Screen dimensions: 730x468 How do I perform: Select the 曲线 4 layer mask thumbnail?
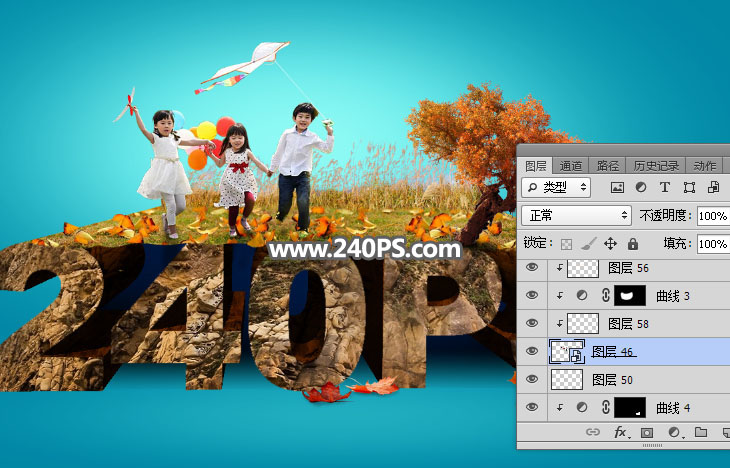click(x=630, y=407)
